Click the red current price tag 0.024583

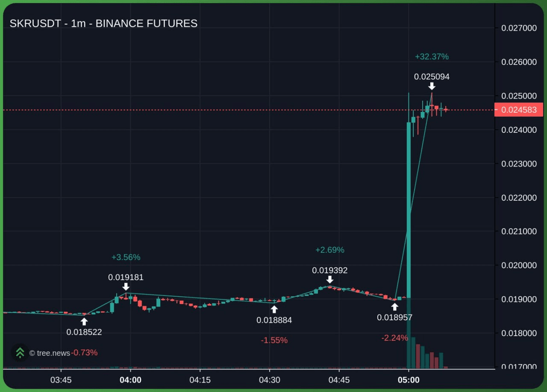click(518, 110)
